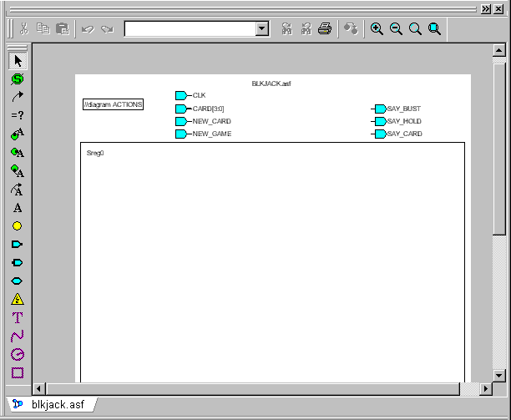511x420 pixels.
Task: Click the vertical scrollbar down arrow
Action: [498, 374]
